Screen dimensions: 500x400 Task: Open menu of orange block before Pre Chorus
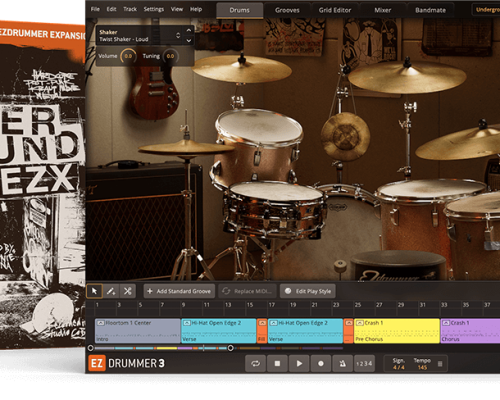tap(349, 323)
